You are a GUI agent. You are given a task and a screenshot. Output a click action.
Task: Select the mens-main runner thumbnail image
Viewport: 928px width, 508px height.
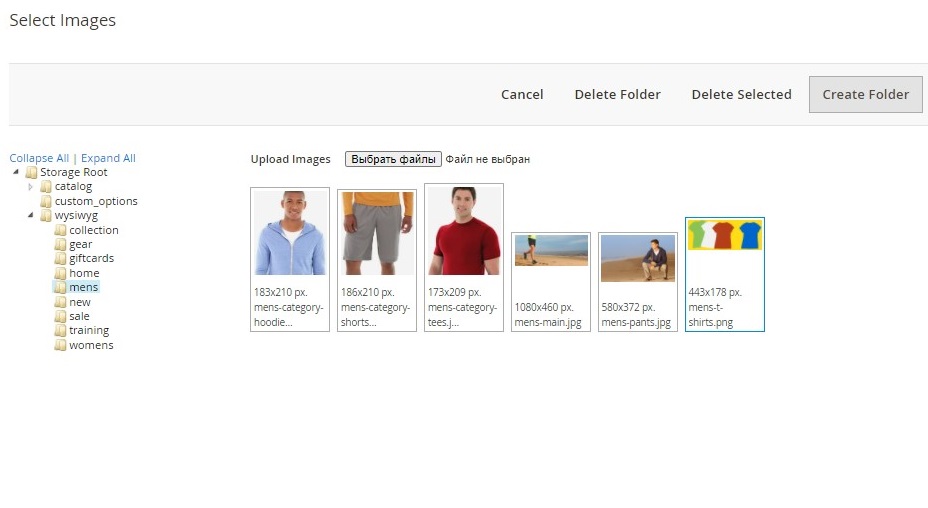[x=551, y=250]
